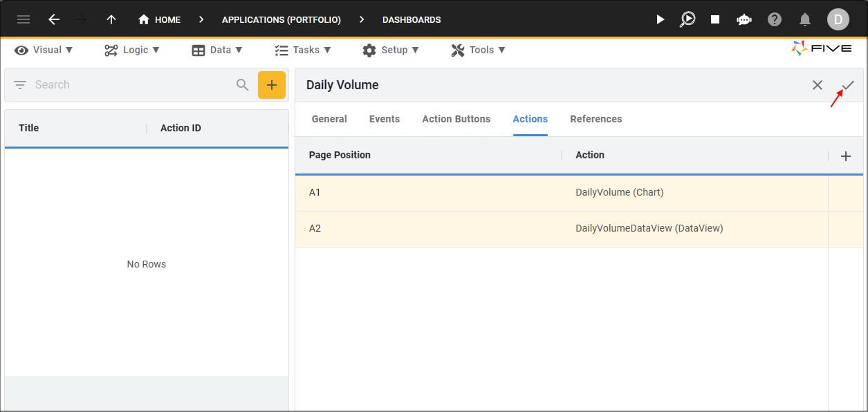Open the DailyVolumeDataView (DataView) action

click(649, 228)
